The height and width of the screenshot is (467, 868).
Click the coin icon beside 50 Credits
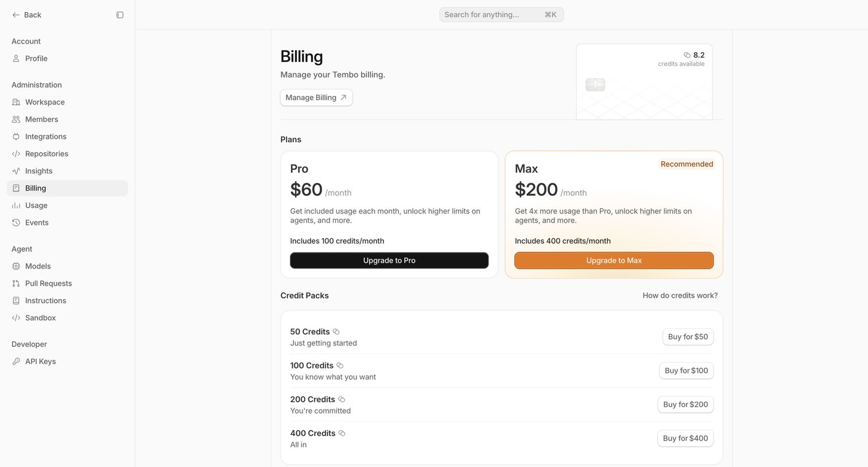point(336,332)
